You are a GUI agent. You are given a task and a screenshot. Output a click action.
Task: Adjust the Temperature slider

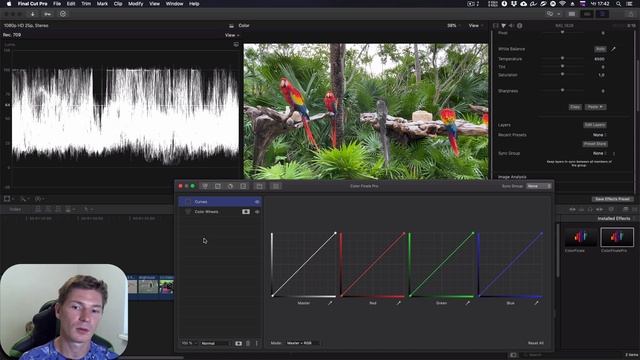(x=562, y=58)
